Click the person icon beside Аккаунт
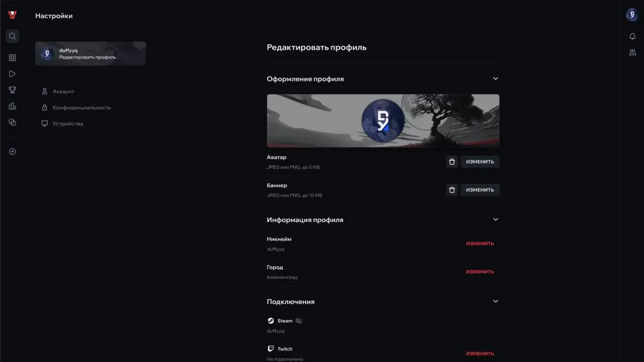This screenshot has width=644, height=362. pyautogui.click(x=44, y=92)
